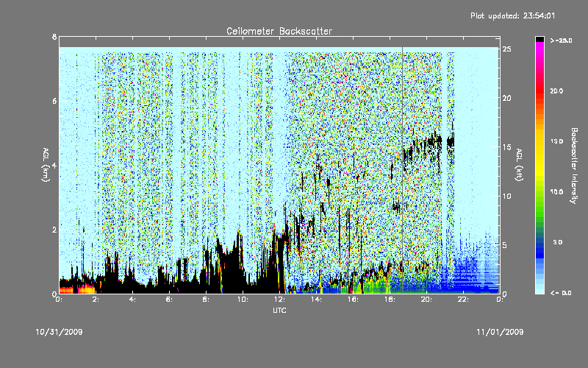
Task: Click the '8' tick on the km axis
Action: coord(54,37)
